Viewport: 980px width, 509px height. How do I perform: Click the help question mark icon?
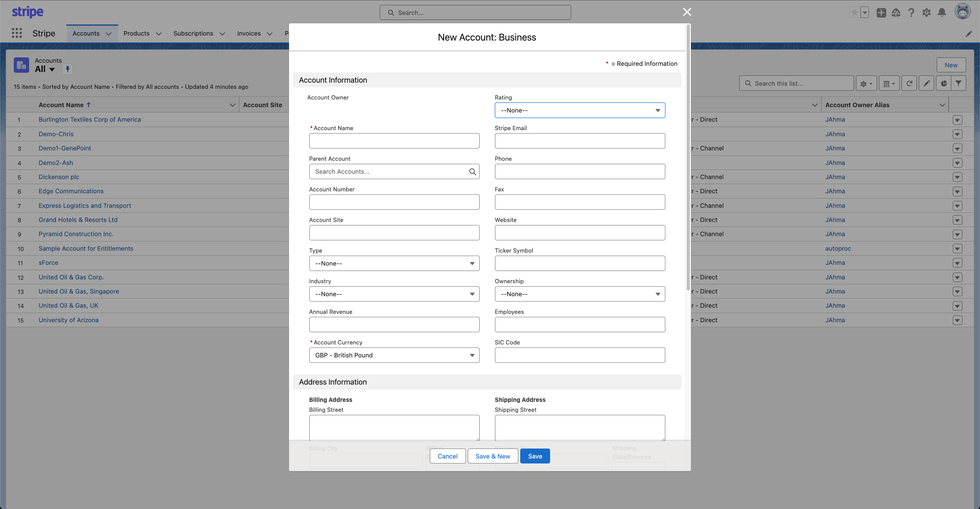pos(911,13)
